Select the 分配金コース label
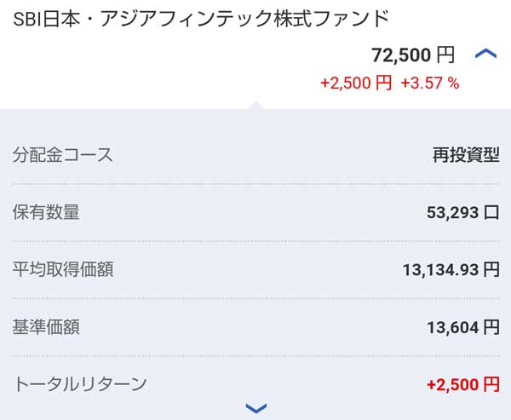Viewport: 511px width, 420px height. pos(63,155)
